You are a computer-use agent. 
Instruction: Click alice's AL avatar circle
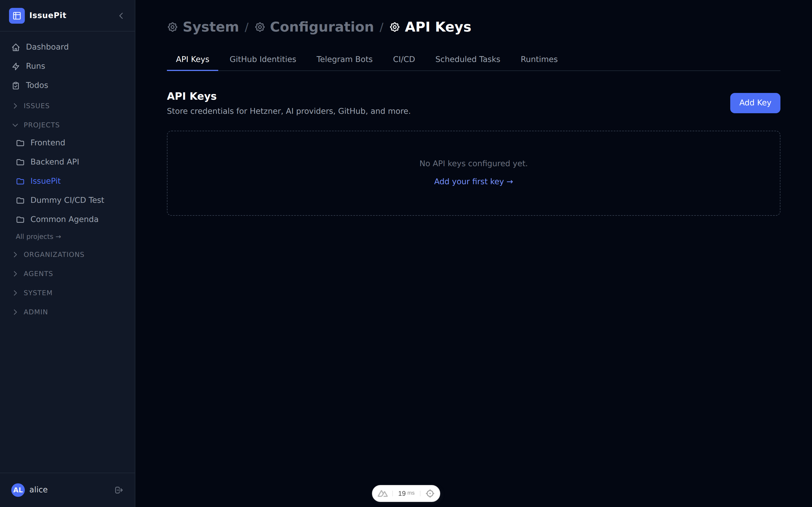point(18,490)
